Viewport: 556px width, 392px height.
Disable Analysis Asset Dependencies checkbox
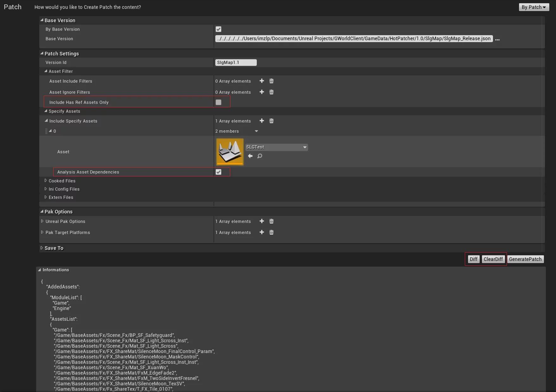coord(218,172)
